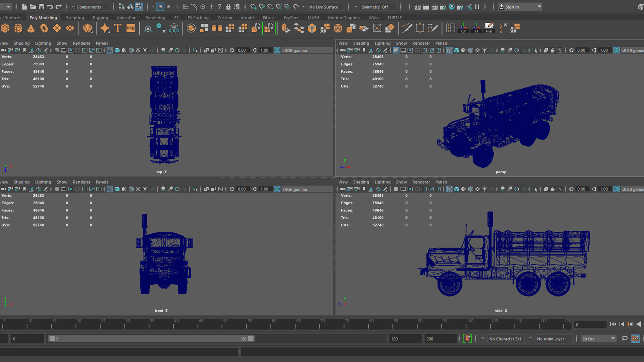The image size is (644, 362).
Task: Switch to the Sculpting shelf tab
Action: [x=75, y=18]
